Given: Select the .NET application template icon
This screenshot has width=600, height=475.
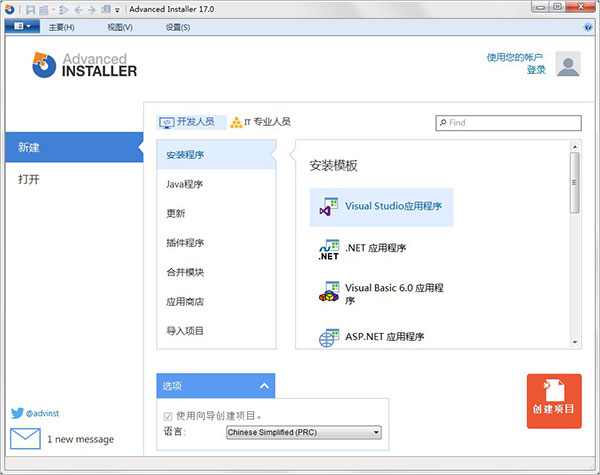Looking at the screenshot, I should coord(328,249).
